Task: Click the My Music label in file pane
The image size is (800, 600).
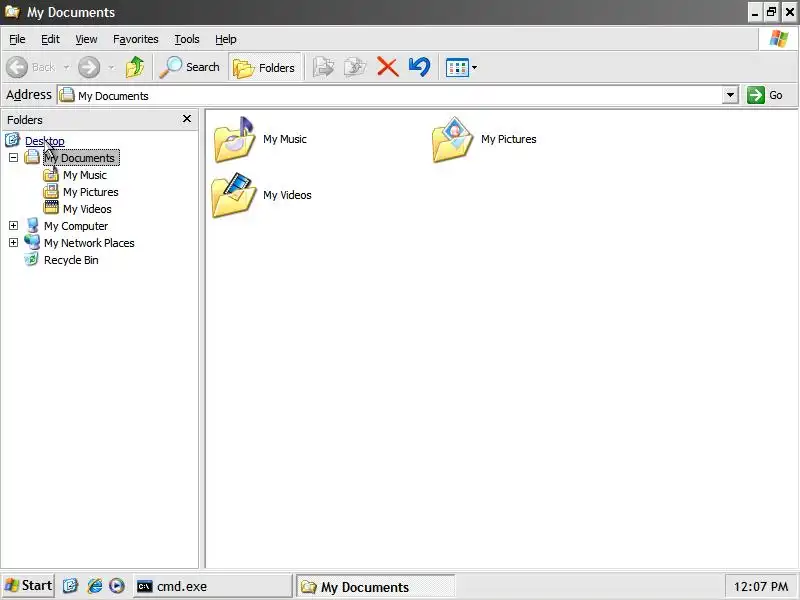Action: [285, 139]
